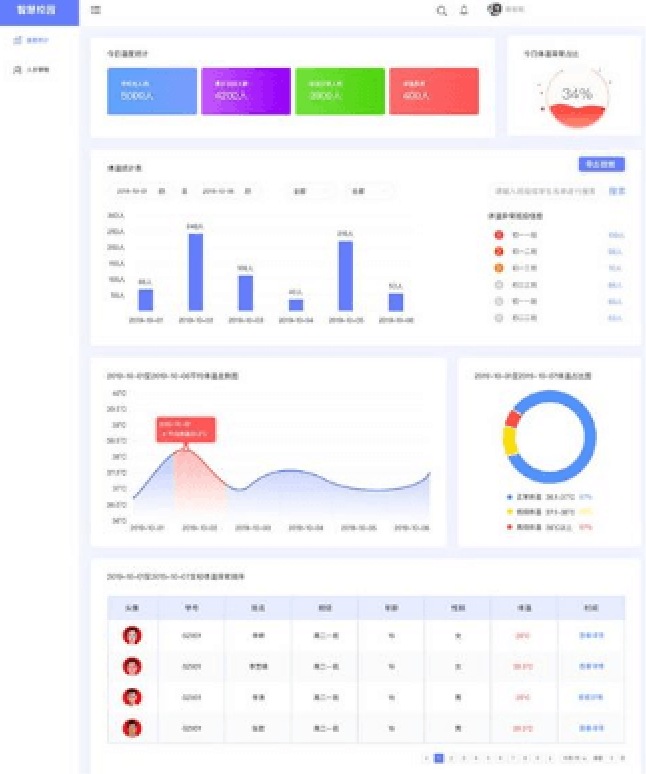The image size is (646, 774).
Task: Select page 1 in the table pagination
Action: click(x=438, y=758)
